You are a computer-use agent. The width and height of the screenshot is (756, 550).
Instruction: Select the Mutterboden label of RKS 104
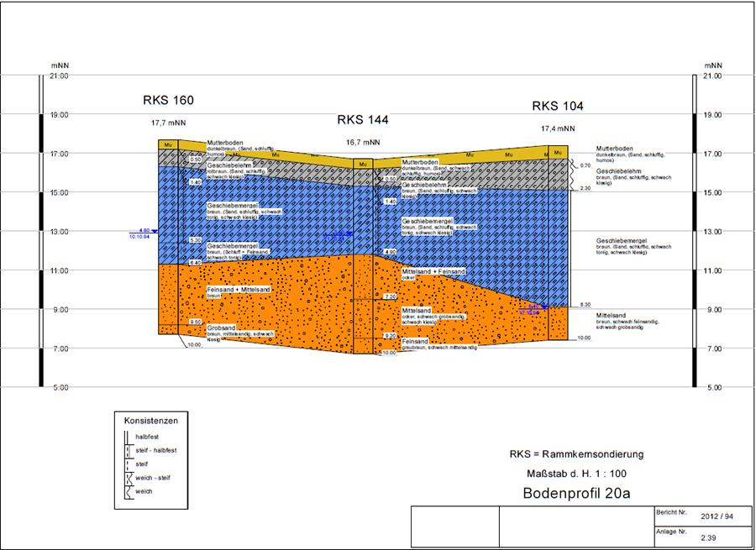click(x=615, y=149)
